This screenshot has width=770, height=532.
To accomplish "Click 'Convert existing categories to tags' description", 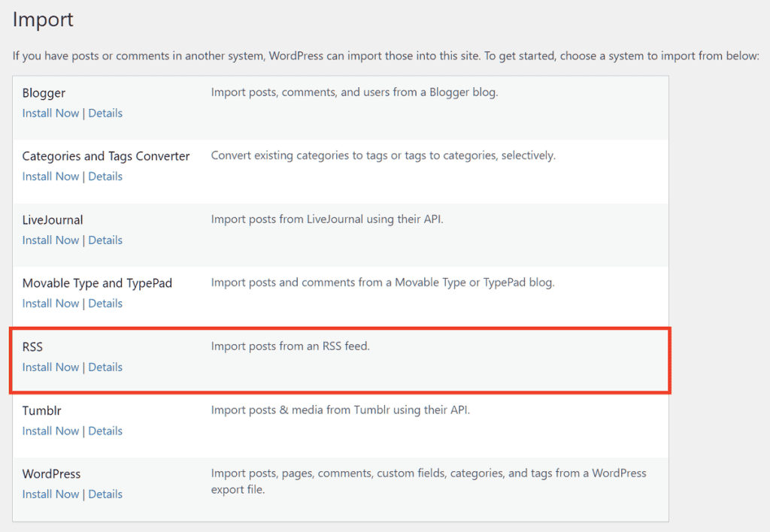I will tap(383, 156).
